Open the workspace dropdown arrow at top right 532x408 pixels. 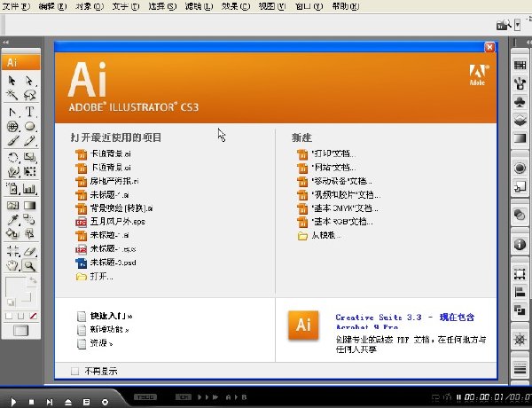click(x=518, y=25)
